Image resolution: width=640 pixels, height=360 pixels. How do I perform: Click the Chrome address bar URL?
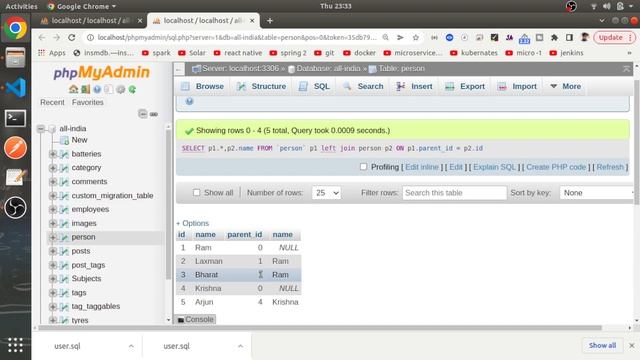pyautogui.click(x=237, y=38)
